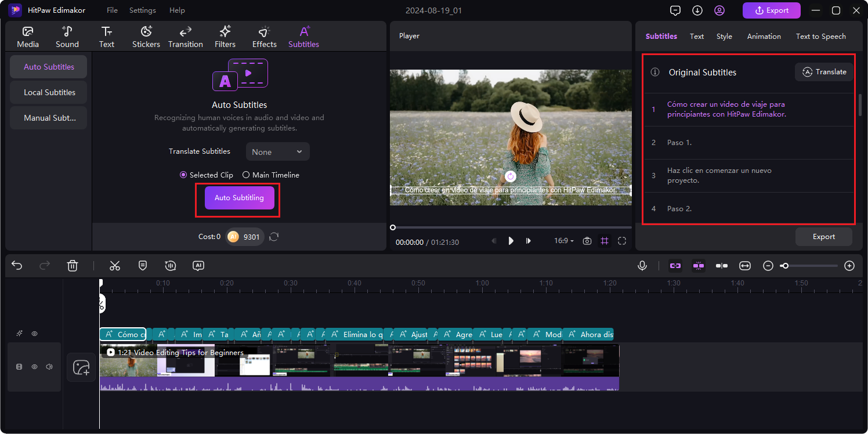Open the File menu

click(x=112, y=10)
